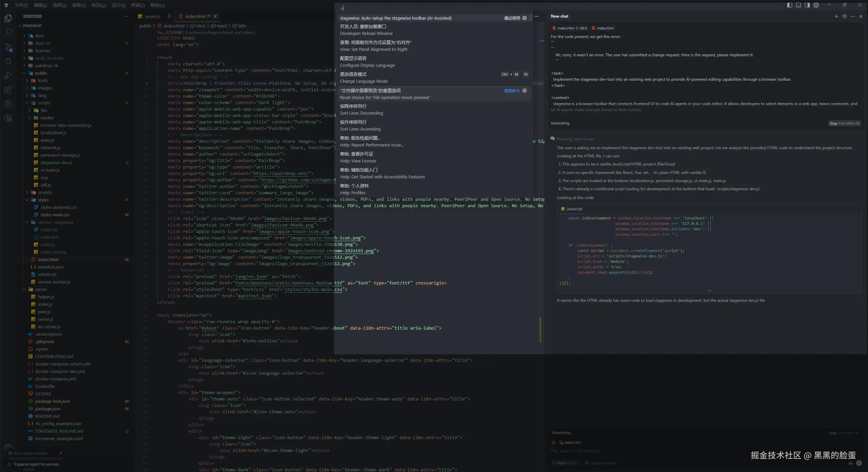The height and width of the screenshot is (472, 868).
Task: Toggle the secondary side bar layout
Action: [x=807, y=5]
